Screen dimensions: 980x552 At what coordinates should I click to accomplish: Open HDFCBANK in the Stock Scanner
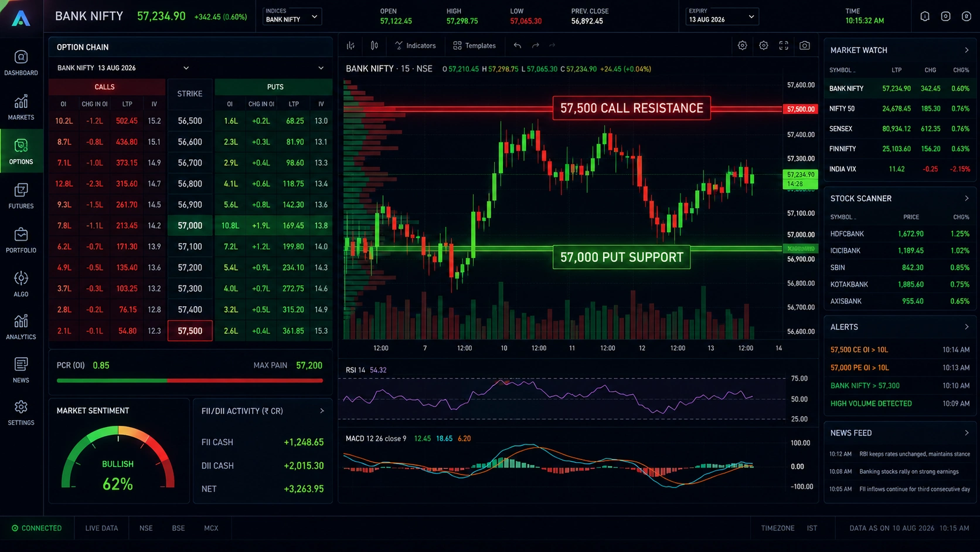[x=900, y=233]
